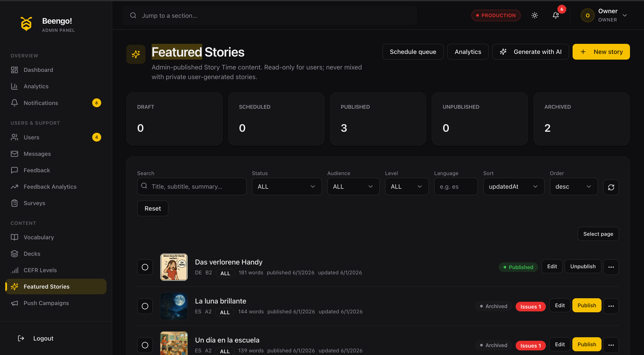644x355 pixels.
Task: Open Notifications in the sidebar
Action: (56, 103)
